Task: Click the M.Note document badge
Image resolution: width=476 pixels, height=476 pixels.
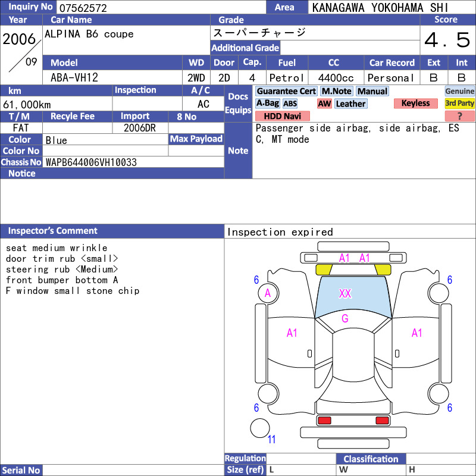Action: point(336,91)
